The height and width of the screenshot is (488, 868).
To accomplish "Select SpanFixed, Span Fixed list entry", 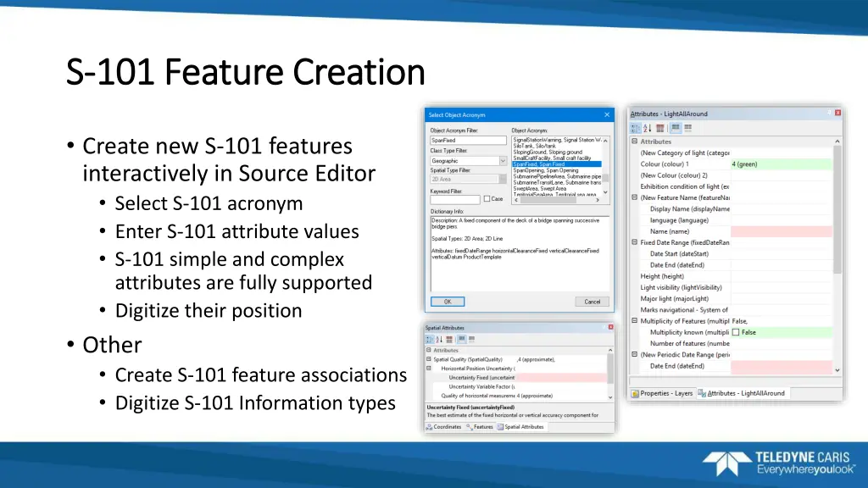I will [556, 164].
